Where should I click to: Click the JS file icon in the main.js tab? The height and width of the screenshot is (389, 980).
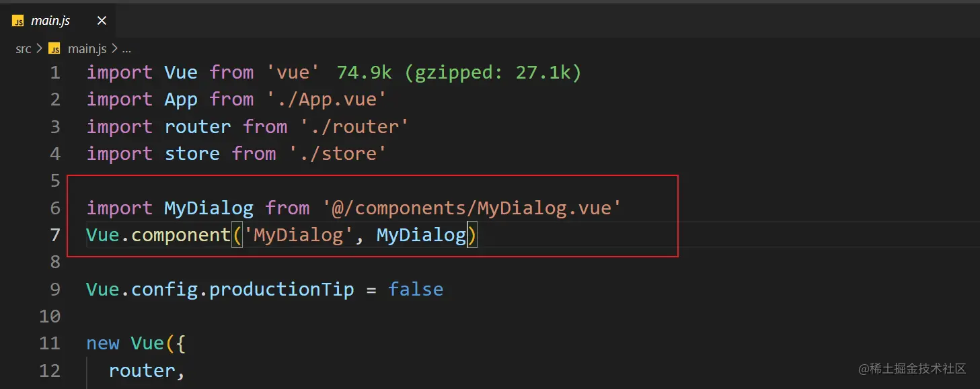pos(18,21)
